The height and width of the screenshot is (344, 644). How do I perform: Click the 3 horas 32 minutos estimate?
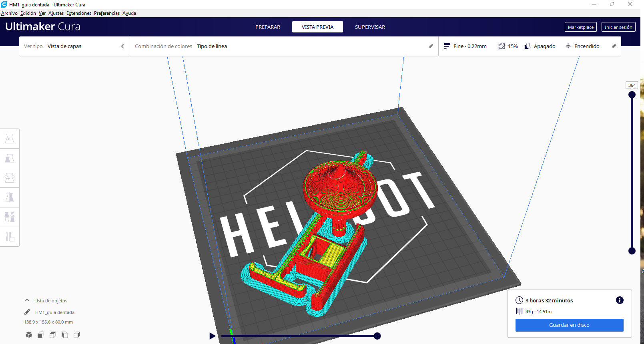[549, 300]
